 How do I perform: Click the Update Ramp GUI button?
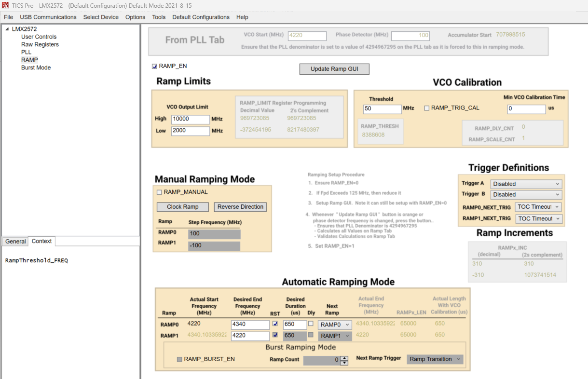(x=334, y=69)
